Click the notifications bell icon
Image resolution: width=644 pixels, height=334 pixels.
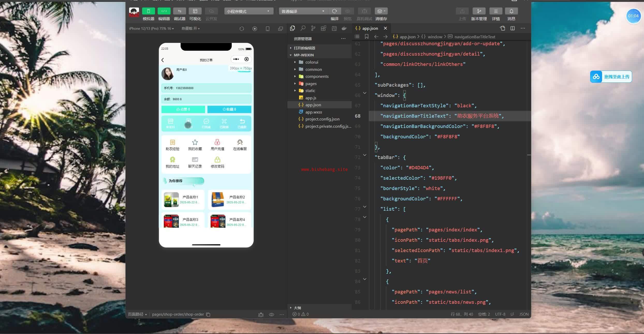click(511, 11)
